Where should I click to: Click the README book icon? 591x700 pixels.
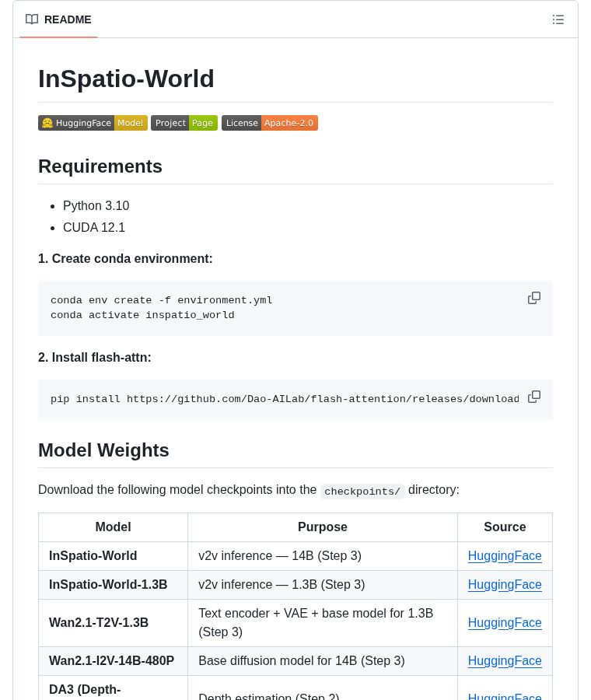tap(32, 19)
